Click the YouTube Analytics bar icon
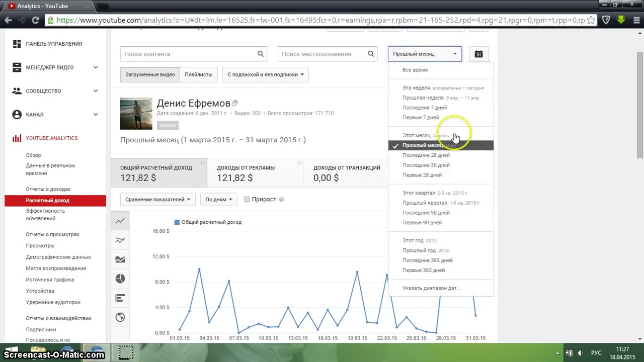 pos(17,138)
